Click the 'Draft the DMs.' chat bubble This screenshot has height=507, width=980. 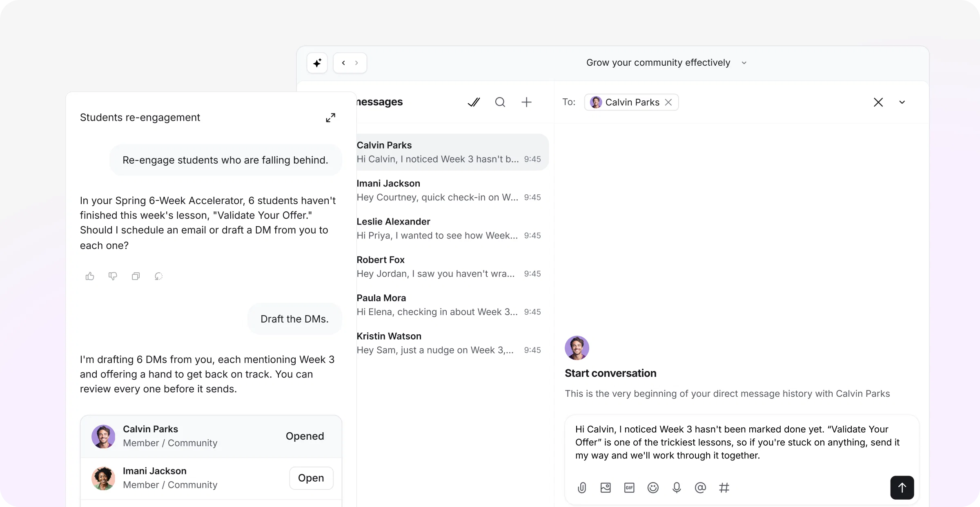[294, 319]
